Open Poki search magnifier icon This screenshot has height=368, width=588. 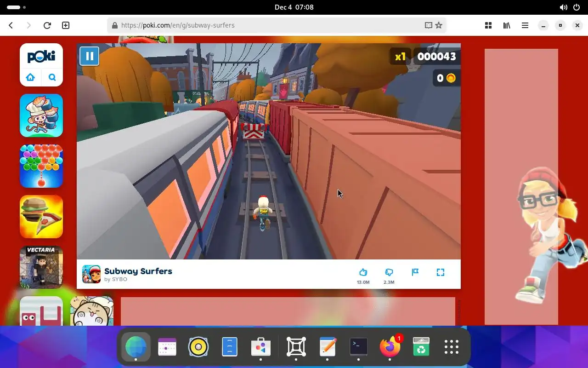(52, 77)
